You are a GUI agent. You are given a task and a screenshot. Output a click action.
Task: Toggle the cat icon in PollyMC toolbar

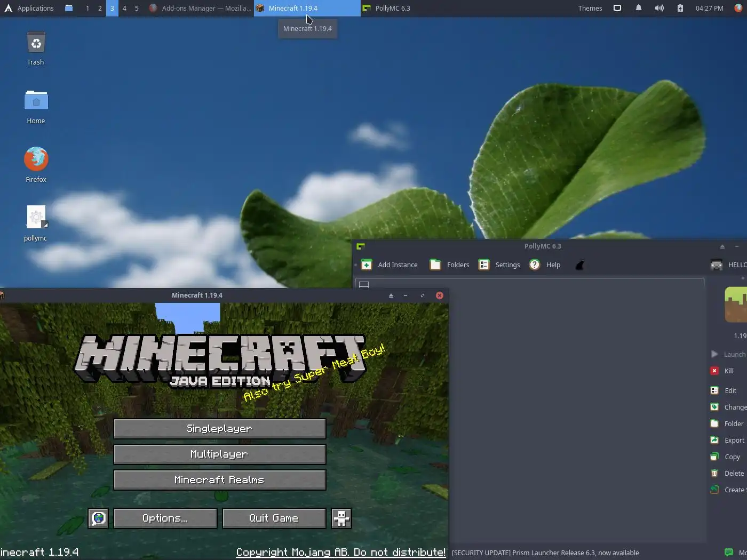[579, 265]
